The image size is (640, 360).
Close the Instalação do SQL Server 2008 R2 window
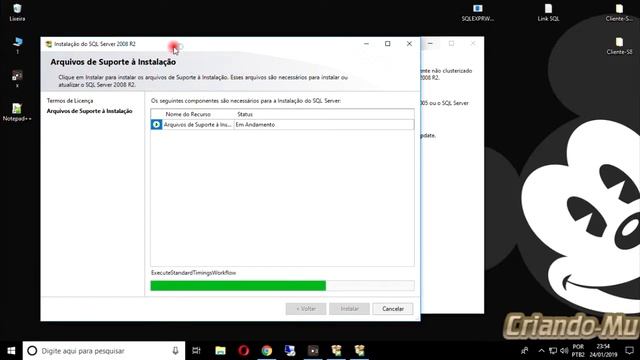pos(409,44)
